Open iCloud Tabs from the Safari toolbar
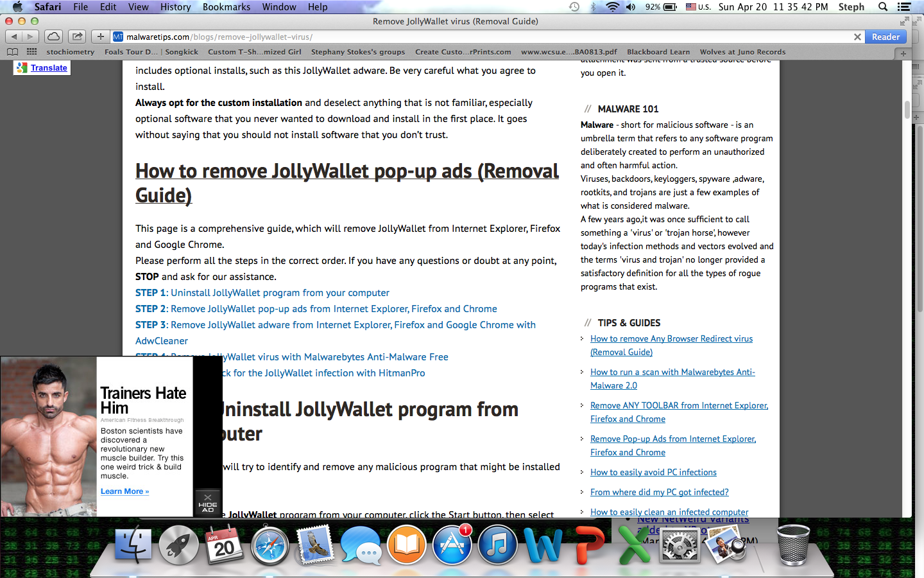924x578 pixels. pyautogui.click(x=54, y=37)
